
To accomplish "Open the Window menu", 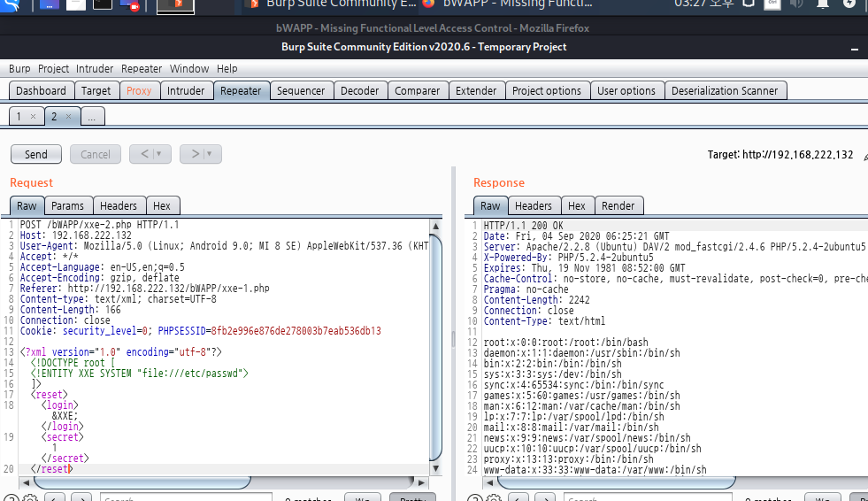I will click(x=189, y=69).
